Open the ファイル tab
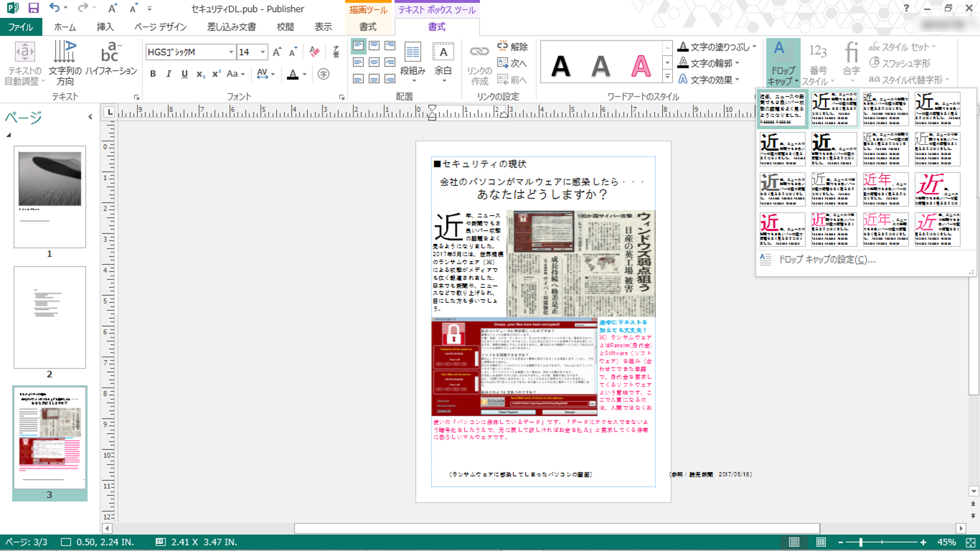 [x=21, y=27]
